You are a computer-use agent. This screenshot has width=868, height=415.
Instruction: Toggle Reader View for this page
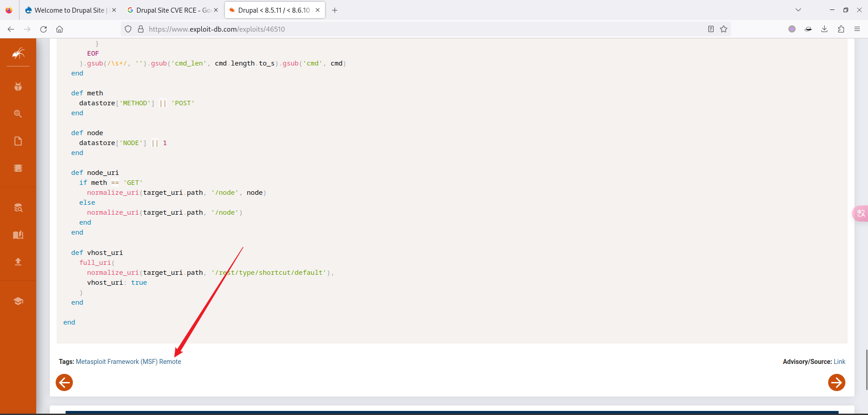[x=711, y=29]
